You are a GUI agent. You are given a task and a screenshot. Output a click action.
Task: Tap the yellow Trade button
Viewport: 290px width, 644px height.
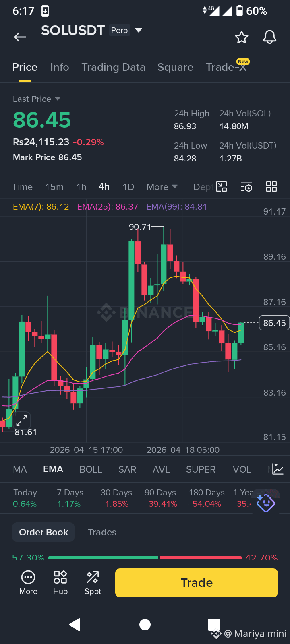pyautogui.click(x=197, y=583)
